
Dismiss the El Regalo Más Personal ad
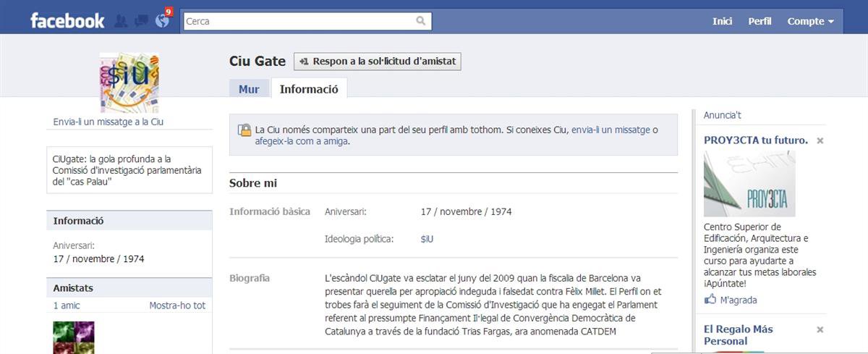tap(820, 330)
